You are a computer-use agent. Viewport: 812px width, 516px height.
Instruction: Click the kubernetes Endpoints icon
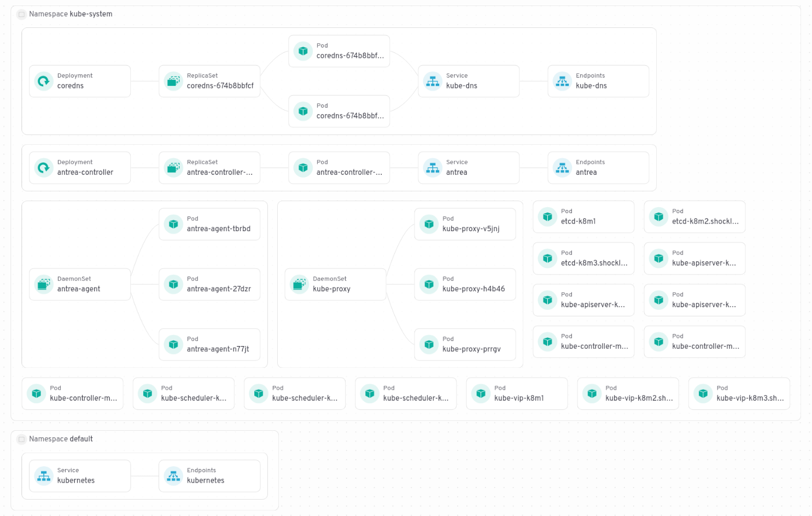173,476
